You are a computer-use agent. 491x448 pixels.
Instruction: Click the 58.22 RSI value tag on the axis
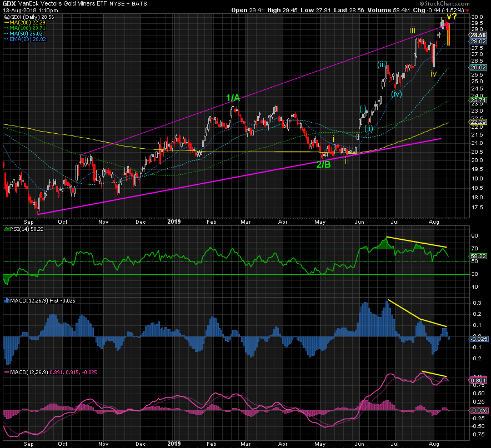pyautogui.click(x=478, y=256)
